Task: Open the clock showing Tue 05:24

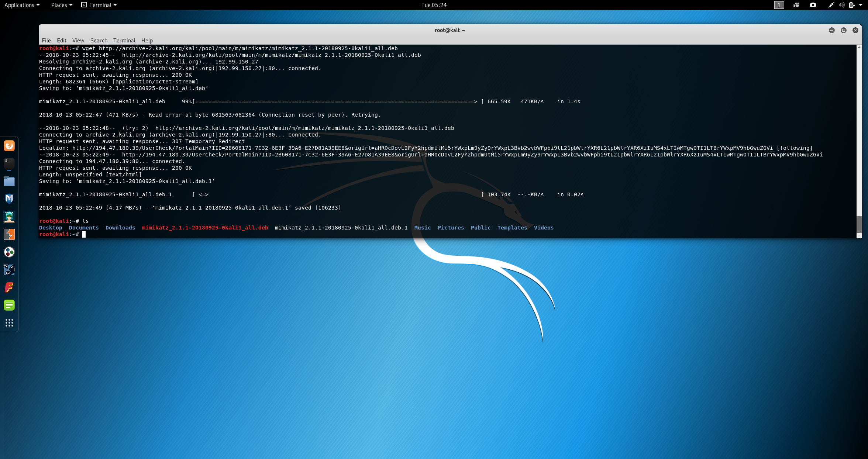Action: point(434,5)
